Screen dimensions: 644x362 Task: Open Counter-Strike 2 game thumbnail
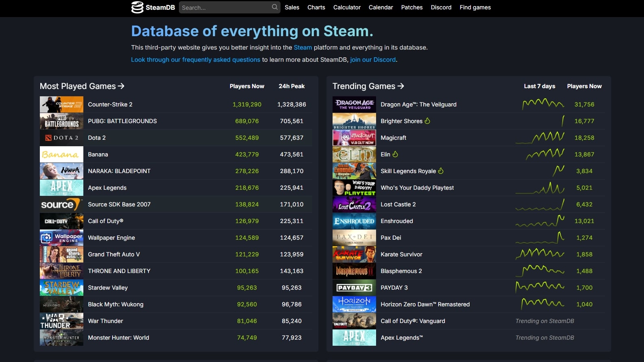61,104
